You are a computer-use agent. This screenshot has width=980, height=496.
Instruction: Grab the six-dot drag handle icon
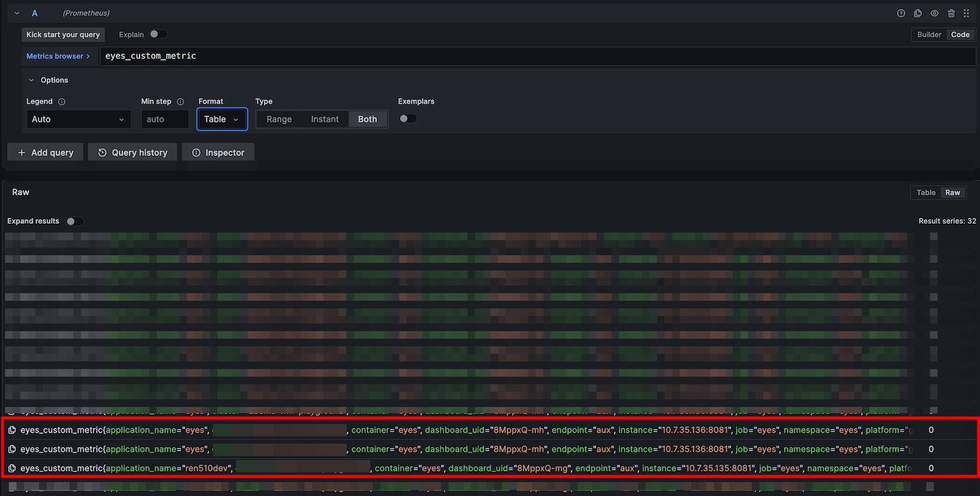966,13
